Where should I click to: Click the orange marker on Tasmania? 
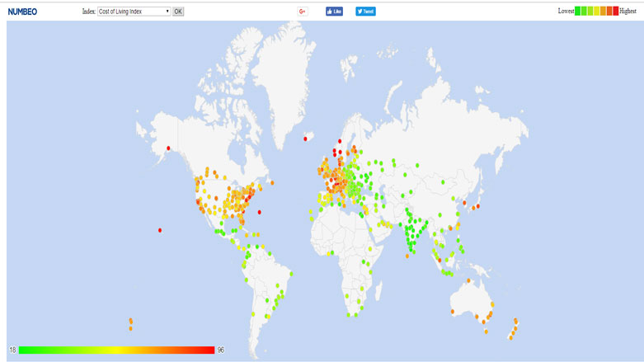pos(487,331)
